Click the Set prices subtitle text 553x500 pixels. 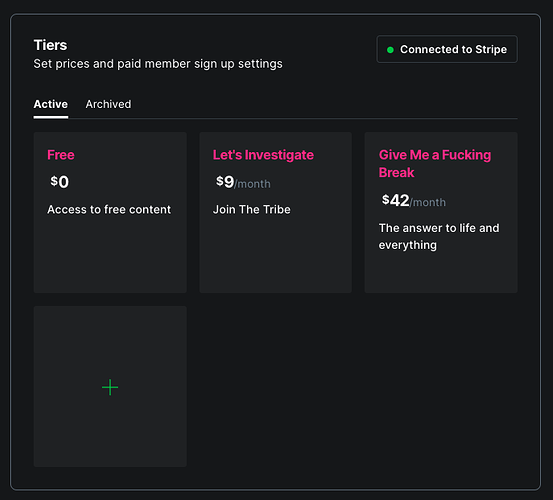(x=158, y=64)
